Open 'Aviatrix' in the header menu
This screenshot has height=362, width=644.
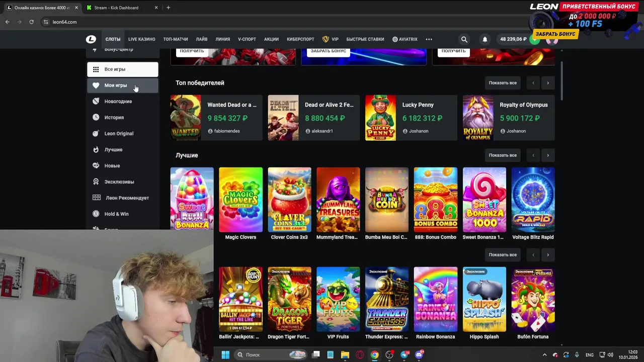coord(405,39)
